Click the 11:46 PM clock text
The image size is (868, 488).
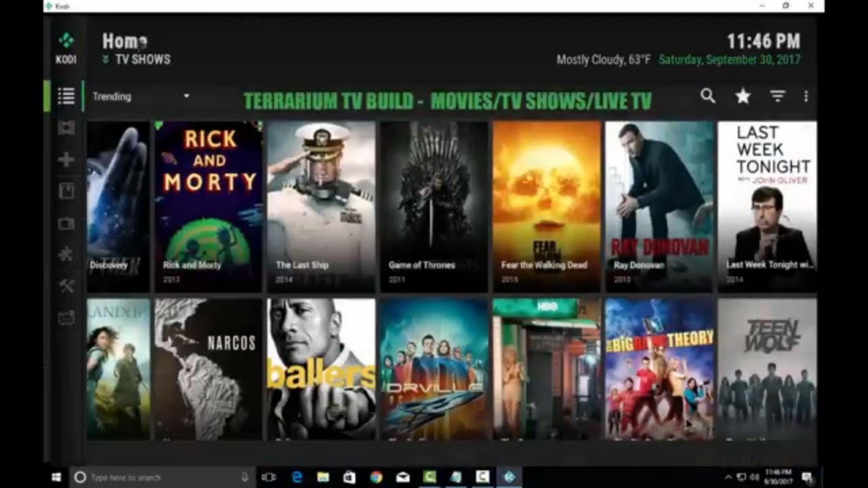(764, 41)
